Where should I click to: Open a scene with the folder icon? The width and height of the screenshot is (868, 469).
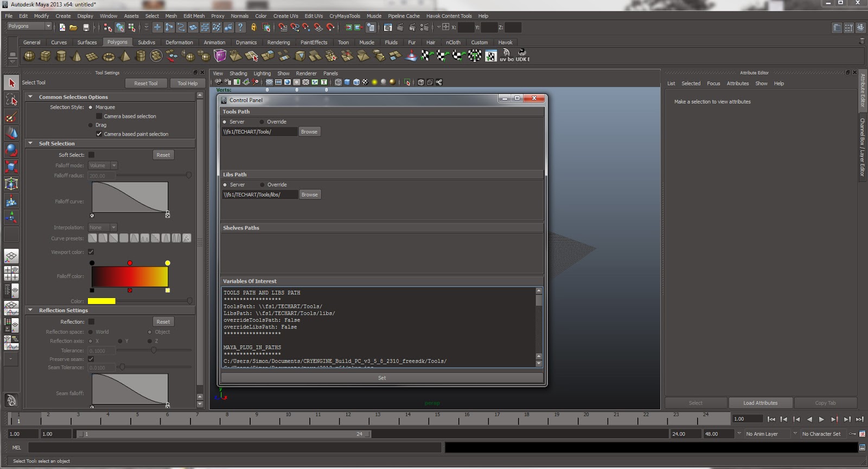pyautogui.click(x=73, y=27)
